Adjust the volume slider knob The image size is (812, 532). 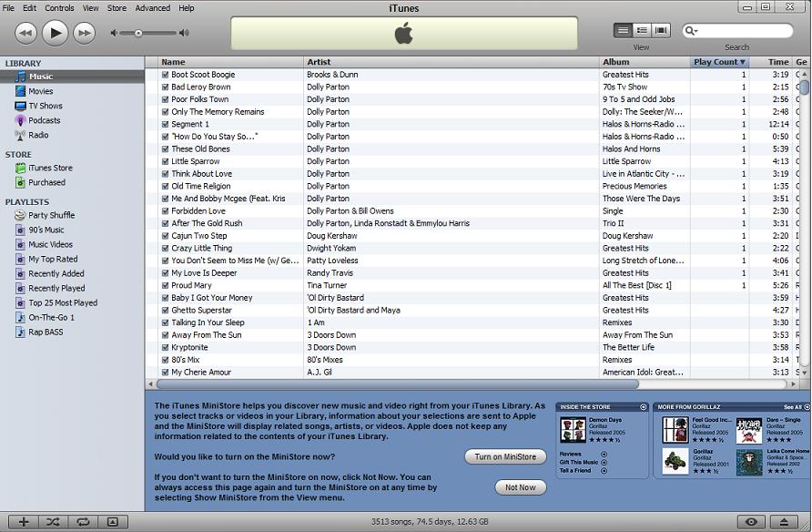point(138,33)
